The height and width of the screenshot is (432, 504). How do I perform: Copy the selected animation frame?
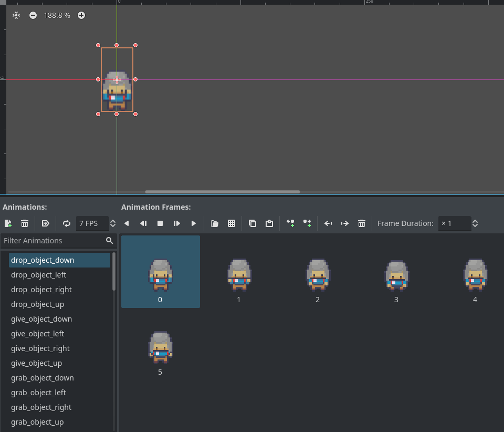pyautogui.click(x=253, y=223)
